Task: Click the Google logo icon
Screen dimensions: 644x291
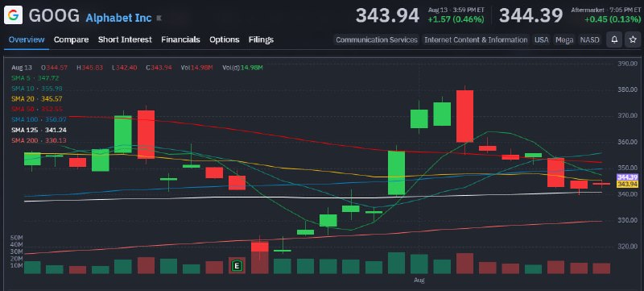Action: [x=13, y=15]
